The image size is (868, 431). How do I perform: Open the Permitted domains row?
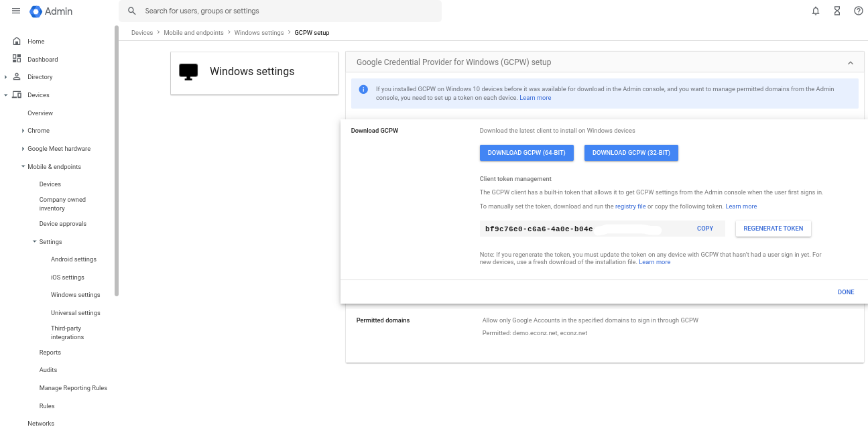(x=605, y=327)
